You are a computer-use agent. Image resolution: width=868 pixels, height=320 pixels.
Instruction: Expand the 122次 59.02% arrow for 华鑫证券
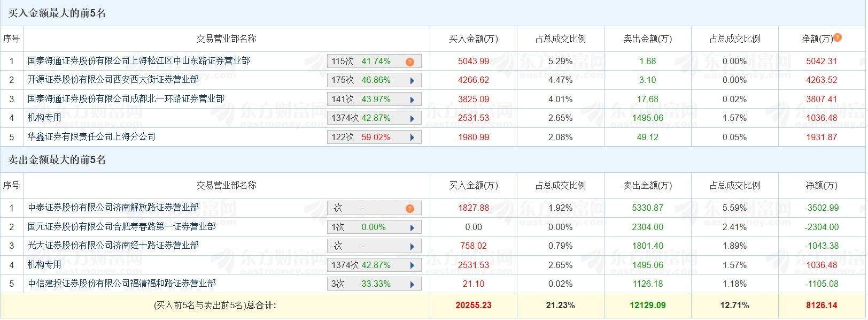tap(413, 138)
